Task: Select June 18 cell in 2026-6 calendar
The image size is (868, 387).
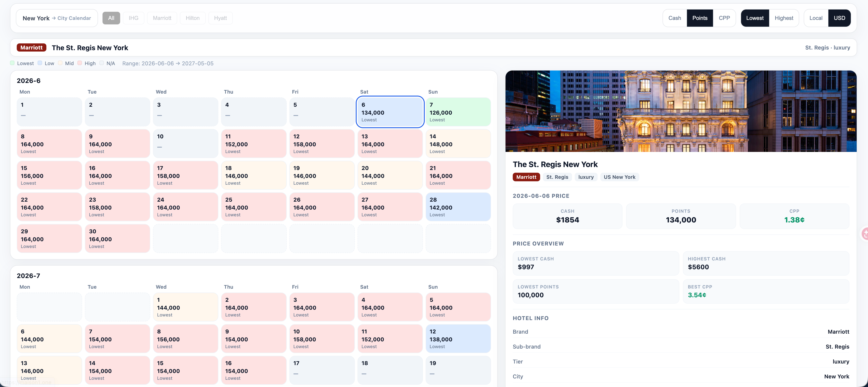Action: coord(254,175)
